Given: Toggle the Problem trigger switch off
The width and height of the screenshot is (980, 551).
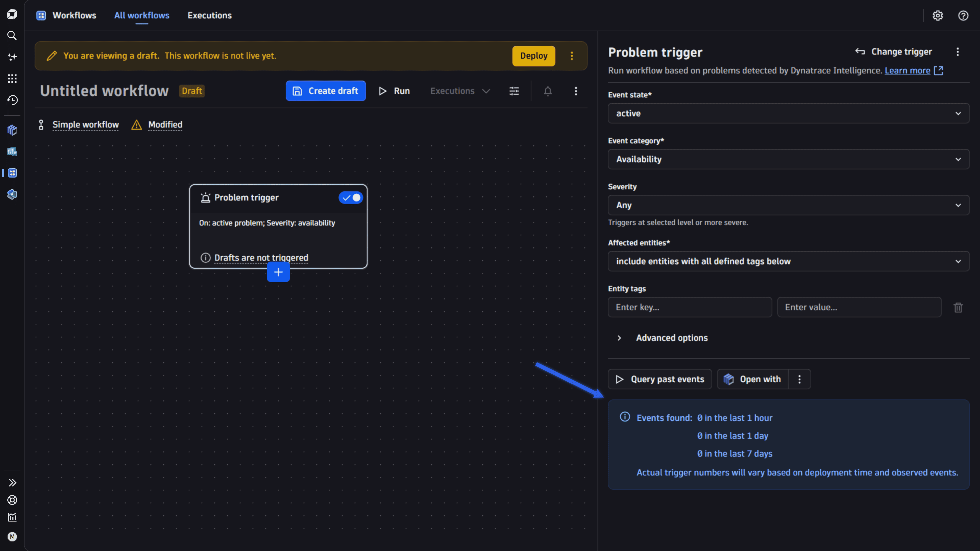Looking at the screenshot, I should click(351, 198).
